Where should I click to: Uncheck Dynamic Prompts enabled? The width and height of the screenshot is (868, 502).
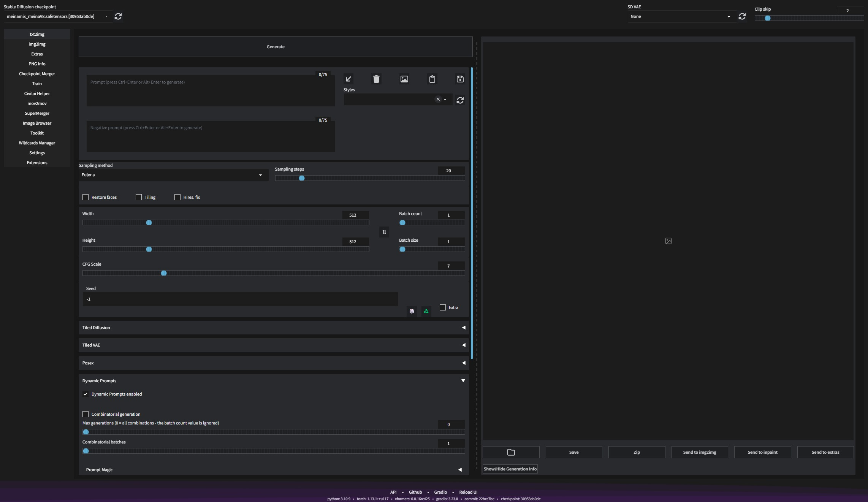[x=86, y=394]
